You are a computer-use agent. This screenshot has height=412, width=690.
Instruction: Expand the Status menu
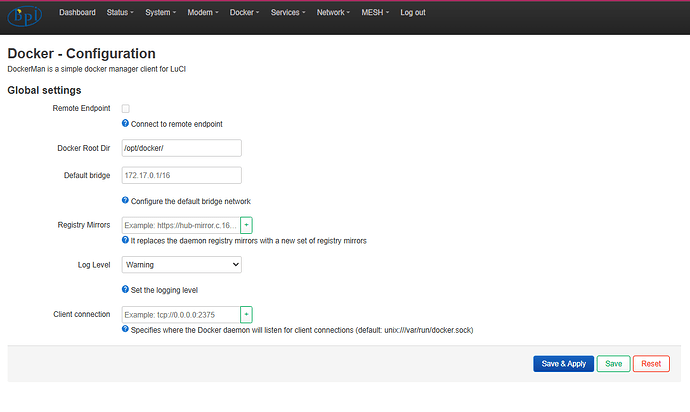point(120,13)
